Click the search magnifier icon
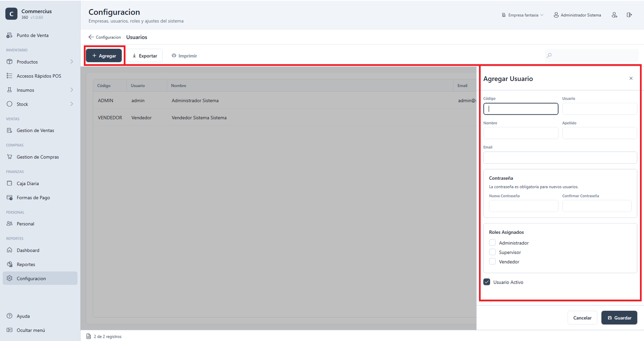The width and height of the screenshot is (644, 341). 549,55
